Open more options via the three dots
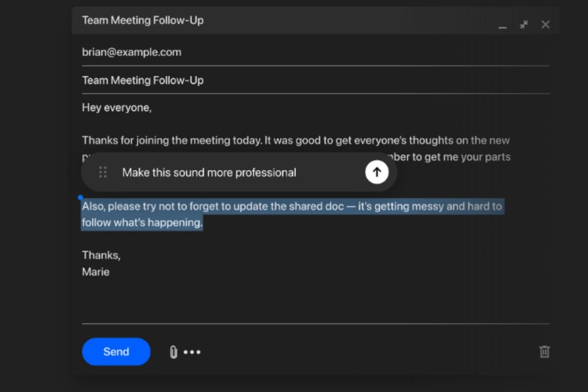Image resolution: width=588 pixels, height=392 pixels. (x=192, y=352)
